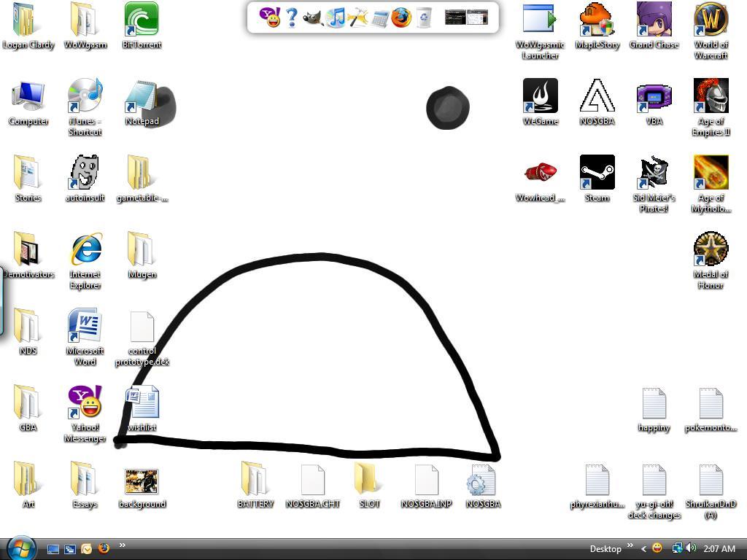
Task: Select the Computer desktop icon
Action: [x=28, y=103]
